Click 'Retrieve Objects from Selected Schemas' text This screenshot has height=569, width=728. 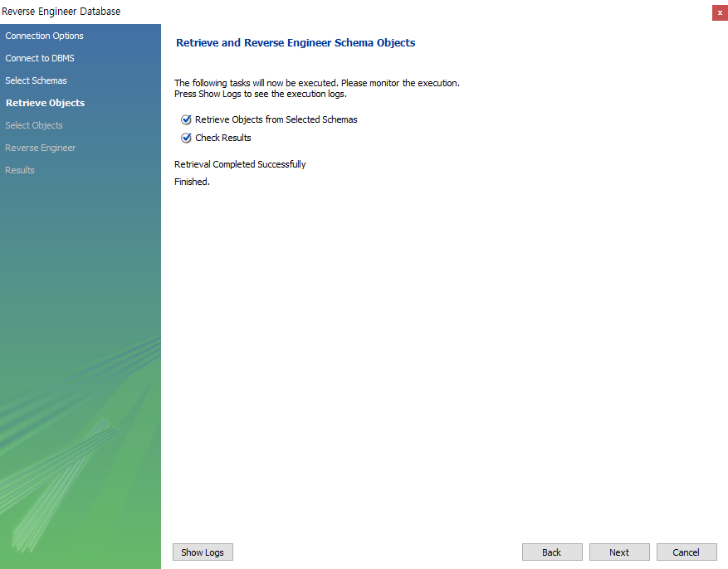pos(276,119)
